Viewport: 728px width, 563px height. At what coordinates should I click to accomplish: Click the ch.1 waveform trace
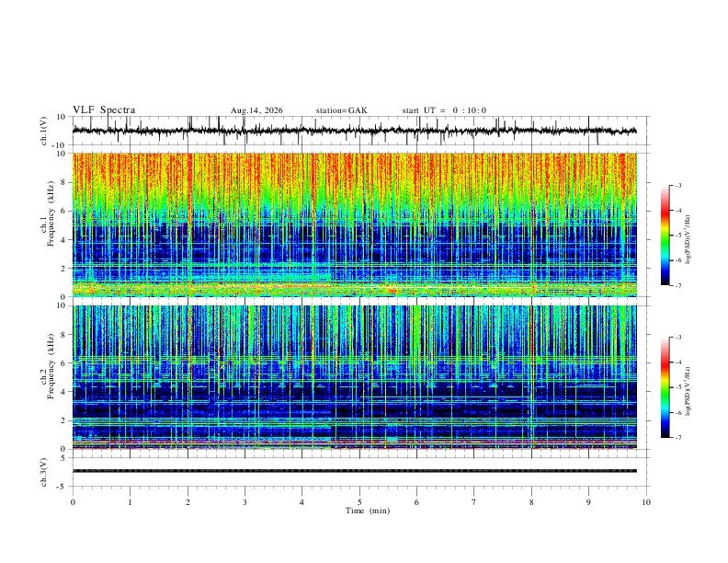[x=355, y=131]
